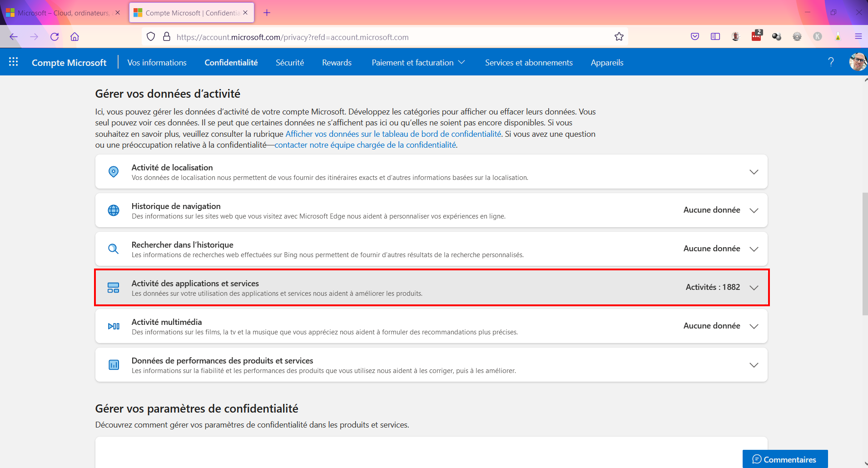Reload the current page
Screen dimensions: 868x468
click(55, 37)
